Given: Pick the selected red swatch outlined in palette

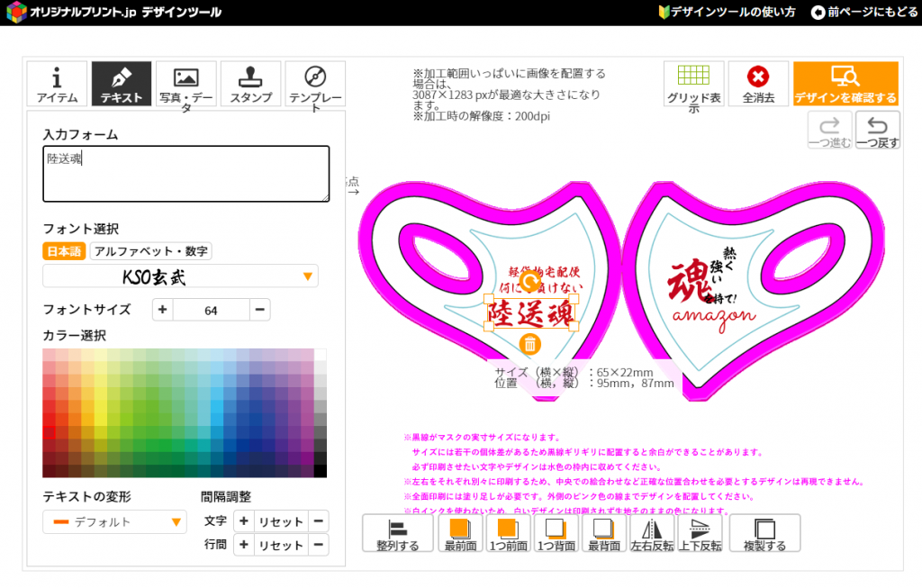Looking at the screenshot, I should click(x=49, y=433).
